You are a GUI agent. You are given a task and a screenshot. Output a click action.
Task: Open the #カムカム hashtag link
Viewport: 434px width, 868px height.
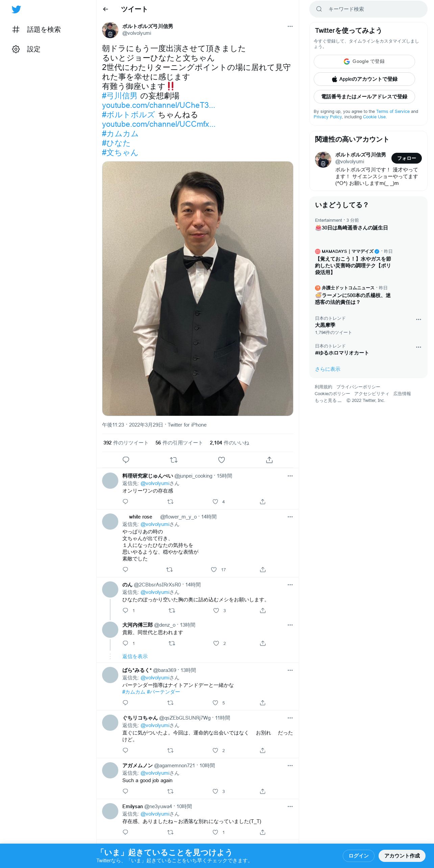(120, 134)
